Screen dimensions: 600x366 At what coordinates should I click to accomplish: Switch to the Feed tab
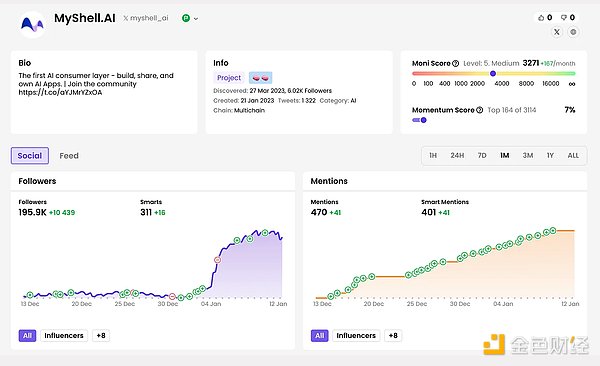(69, 156)
